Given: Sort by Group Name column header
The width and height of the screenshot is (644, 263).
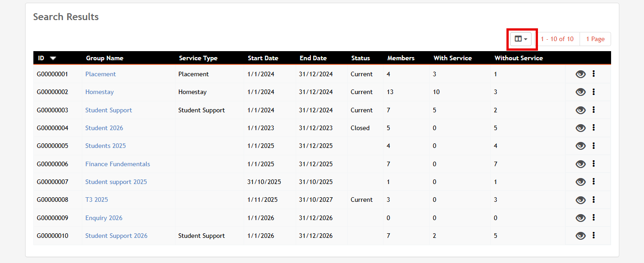Looking at the screenshot, I should (105, 58).
